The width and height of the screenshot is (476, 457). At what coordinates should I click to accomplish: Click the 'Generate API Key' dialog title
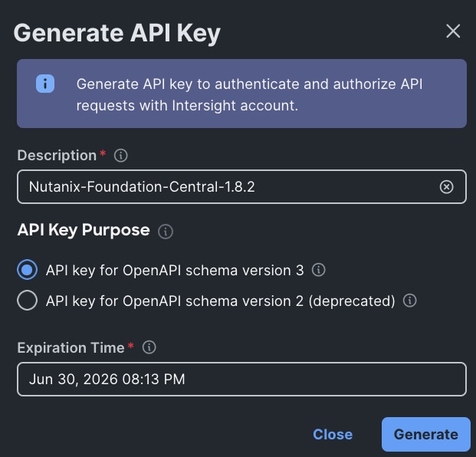pyautogui.click(x=117, y=33)
